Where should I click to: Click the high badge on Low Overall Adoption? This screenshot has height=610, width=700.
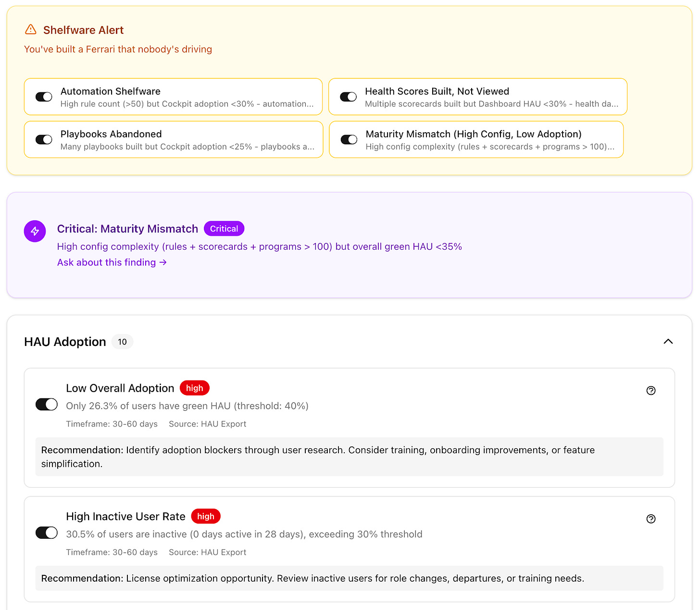(x=195, y=388)
